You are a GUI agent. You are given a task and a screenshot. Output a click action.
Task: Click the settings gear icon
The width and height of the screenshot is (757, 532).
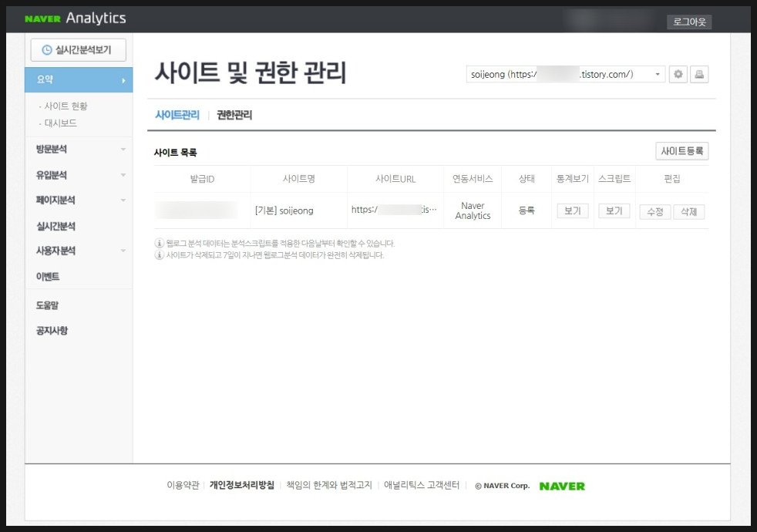tap(678, 74)
